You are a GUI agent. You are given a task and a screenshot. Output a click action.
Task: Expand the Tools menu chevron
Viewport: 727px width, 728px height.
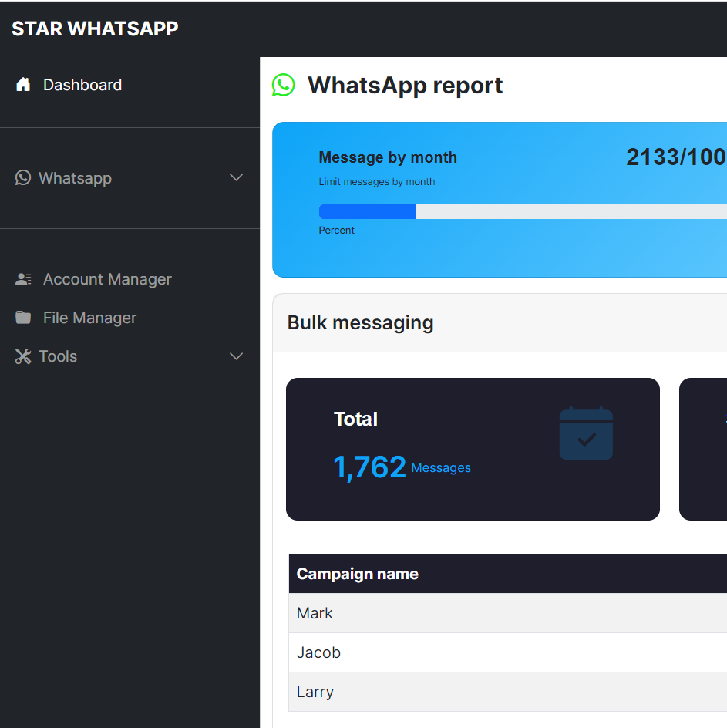click(237, 356)
